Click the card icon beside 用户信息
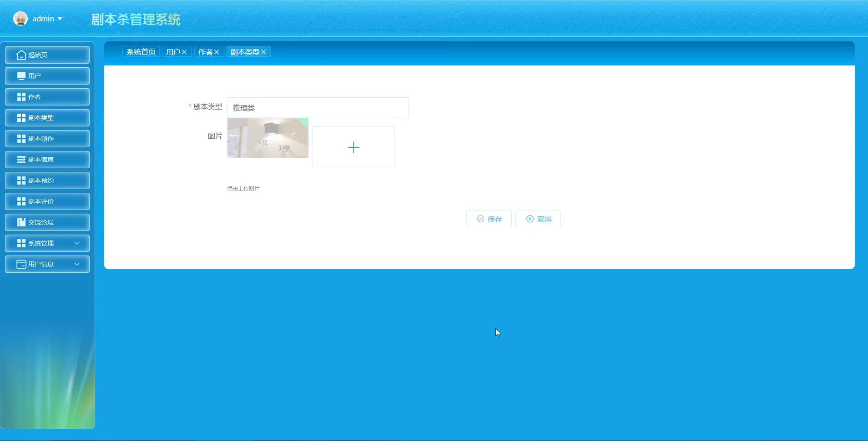The height and width of the screenshot is (441, 868). click(21, 264)
